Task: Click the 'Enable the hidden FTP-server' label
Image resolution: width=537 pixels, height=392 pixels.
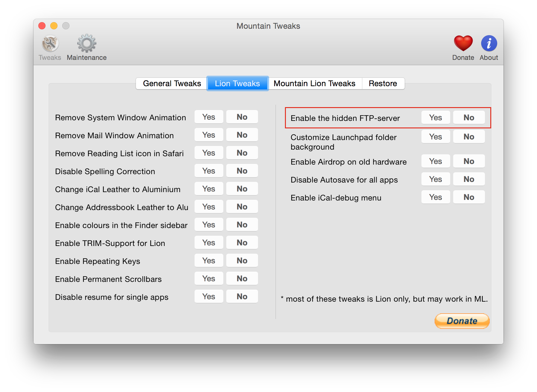Action: (x=345, y=118)
